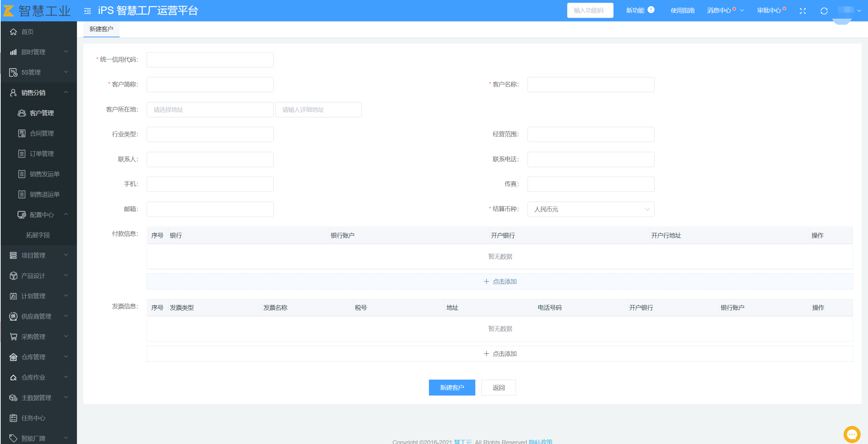Click the 返回 button
The width and height of the screenshot is (868, 444).
[x=498, y=387]
